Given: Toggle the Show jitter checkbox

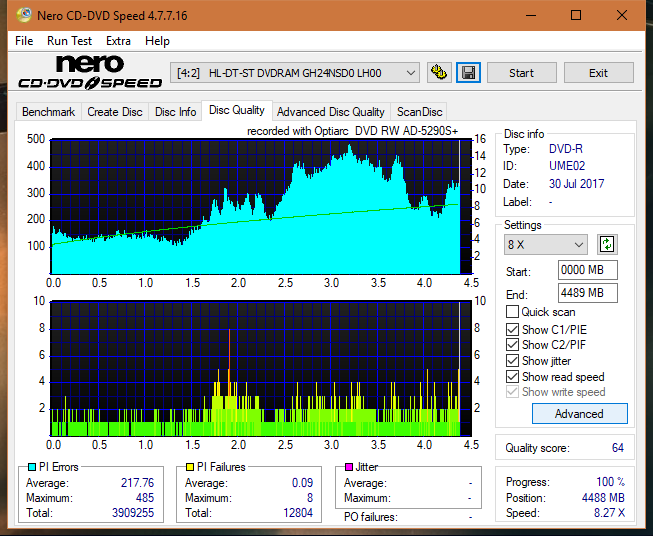Looking at the screenshot, I should pos(512,360).
